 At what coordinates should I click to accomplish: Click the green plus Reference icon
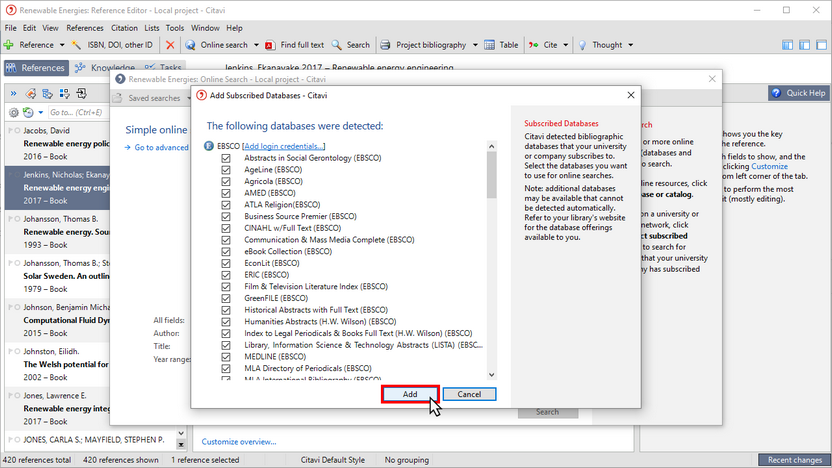coord(9,45)
